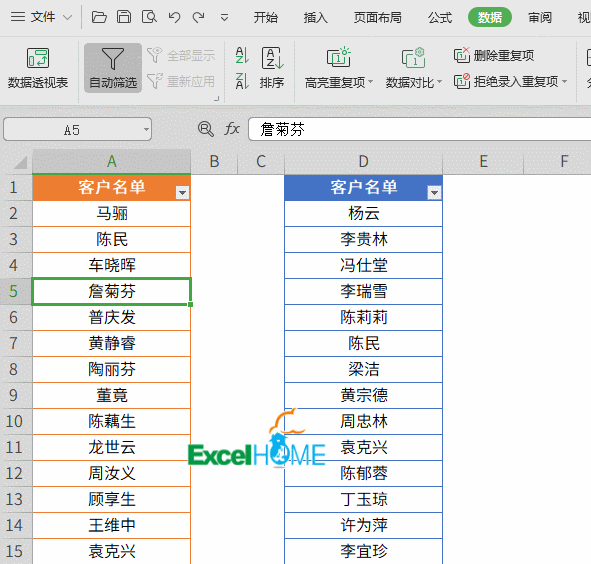
Task: Click the save icon in quick toolbar
Action: point(124,17)
